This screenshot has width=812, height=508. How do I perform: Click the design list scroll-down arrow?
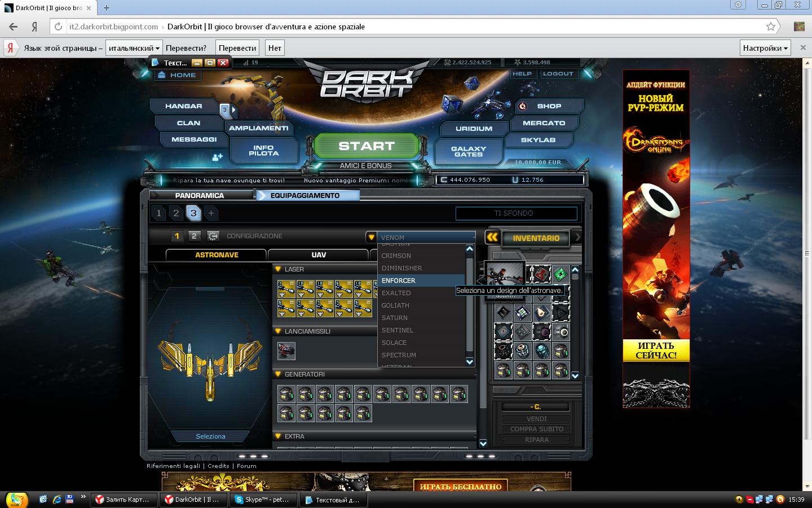pos(470,362)
